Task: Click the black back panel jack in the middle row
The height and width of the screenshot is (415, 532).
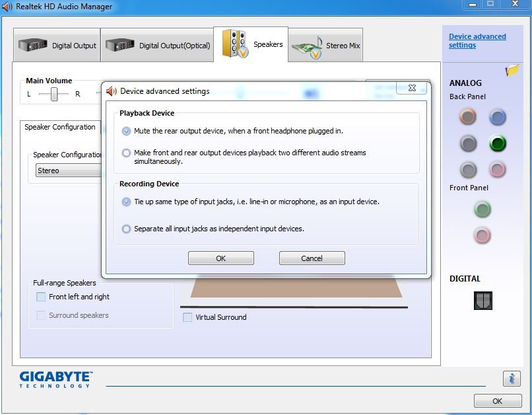Action: [x=468, y=143]
